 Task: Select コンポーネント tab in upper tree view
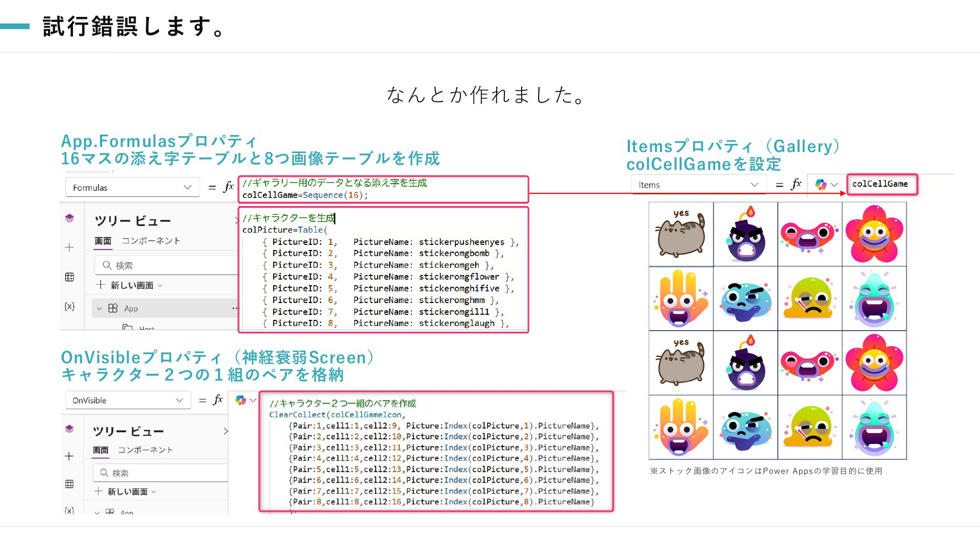click(151, 240)
